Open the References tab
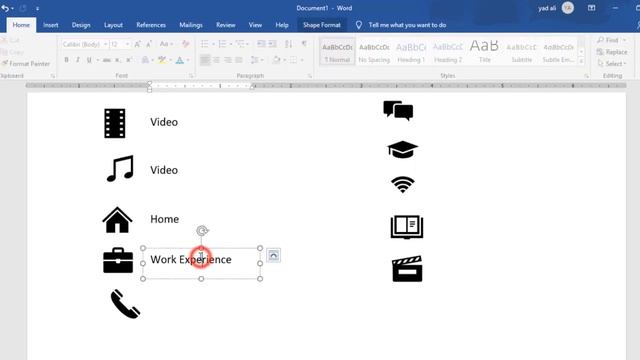The height and width of the screenshot is (360, 640). (151, 25)
